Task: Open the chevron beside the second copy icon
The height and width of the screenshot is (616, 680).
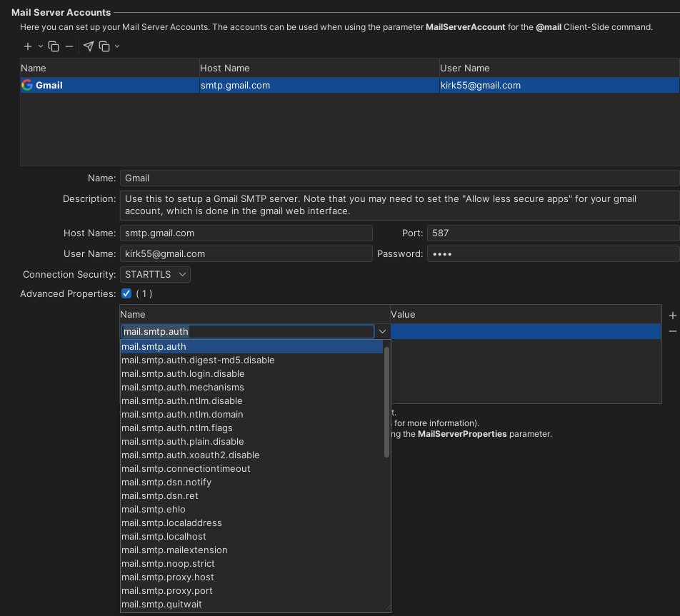Action: point(116,46)
